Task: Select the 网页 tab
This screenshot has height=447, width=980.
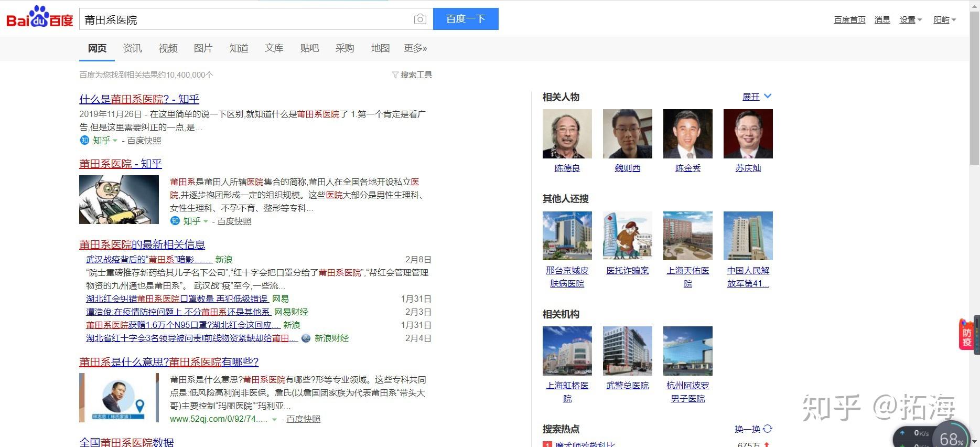Action: pyautogui.click(x=97, y=48)
